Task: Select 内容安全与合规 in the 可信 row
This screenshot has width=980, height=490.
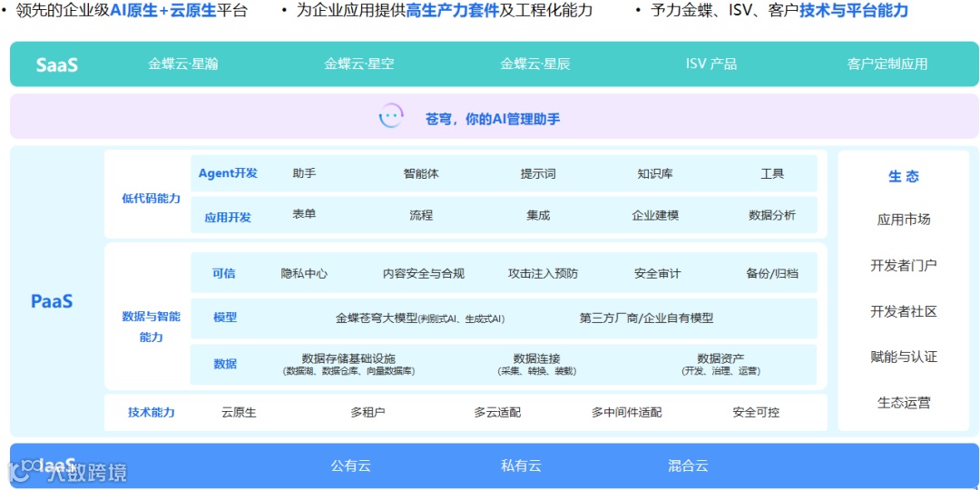Action: click(424, 273)
